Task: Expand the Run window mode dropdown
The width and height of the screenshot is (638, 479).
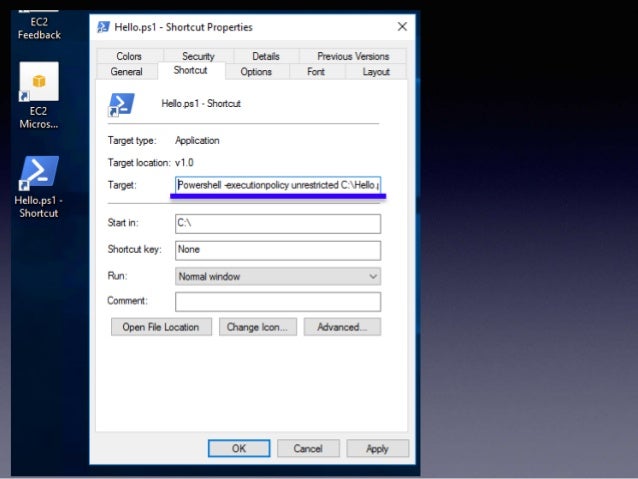Action: point(278,276)
